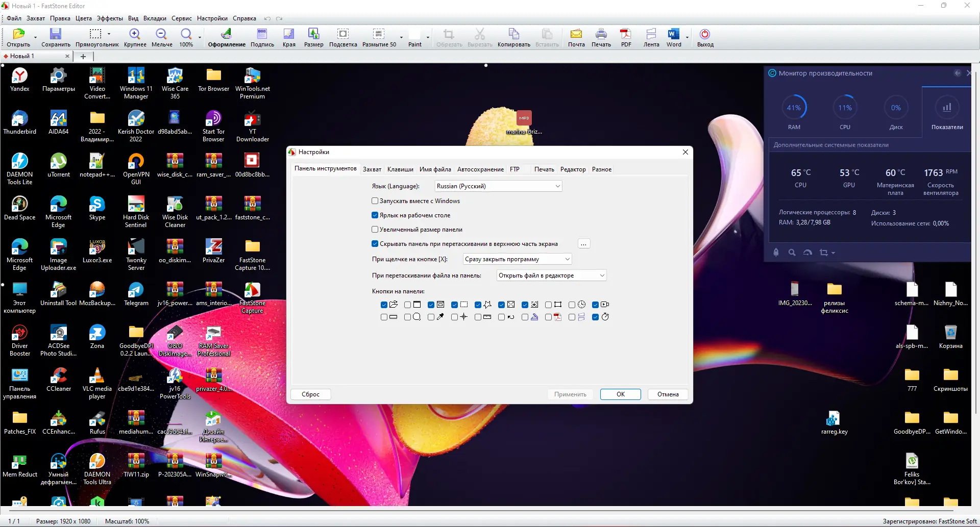
Task: Print the image with Печать icon
Action: [x=601, y=37]
